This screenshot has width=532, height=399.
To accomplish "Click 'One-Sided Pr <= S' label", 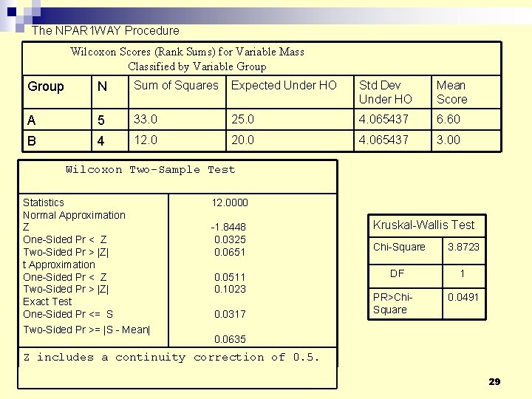I will click(68, 314).
